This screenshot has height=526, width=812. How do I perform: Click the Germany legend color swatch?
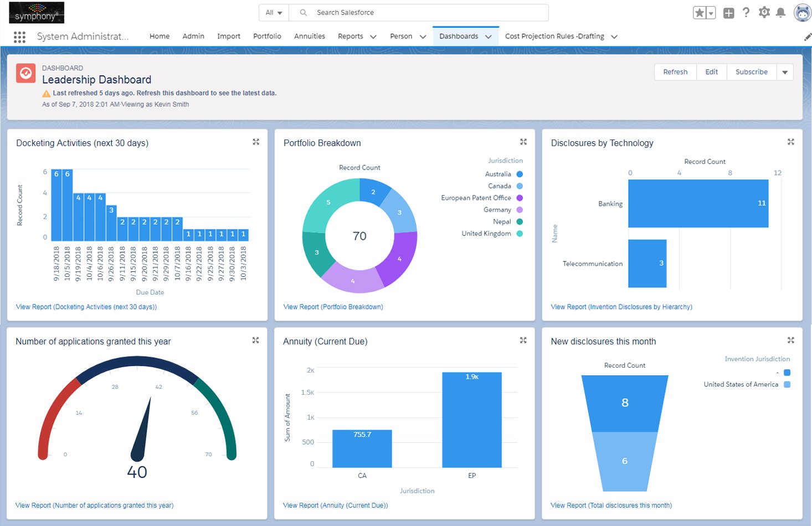pyautogui.click(x=520, y=210)
